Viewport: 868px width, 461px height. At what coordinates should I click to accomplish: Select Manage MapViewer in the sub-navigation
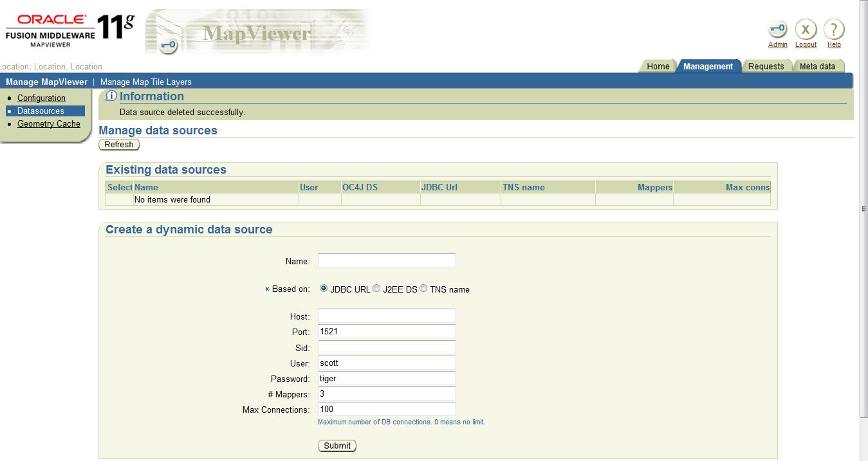pos(46,82)
